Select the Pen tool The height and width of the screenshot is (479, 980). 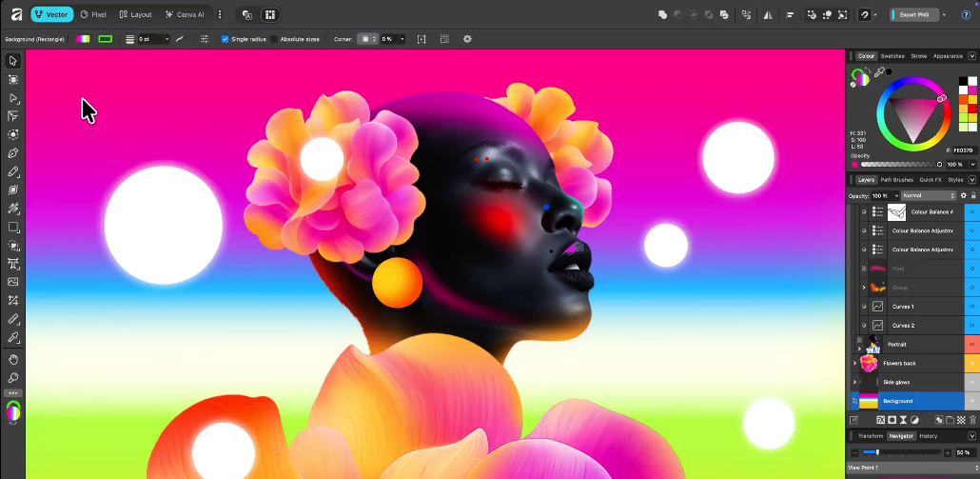click(13, 153)
